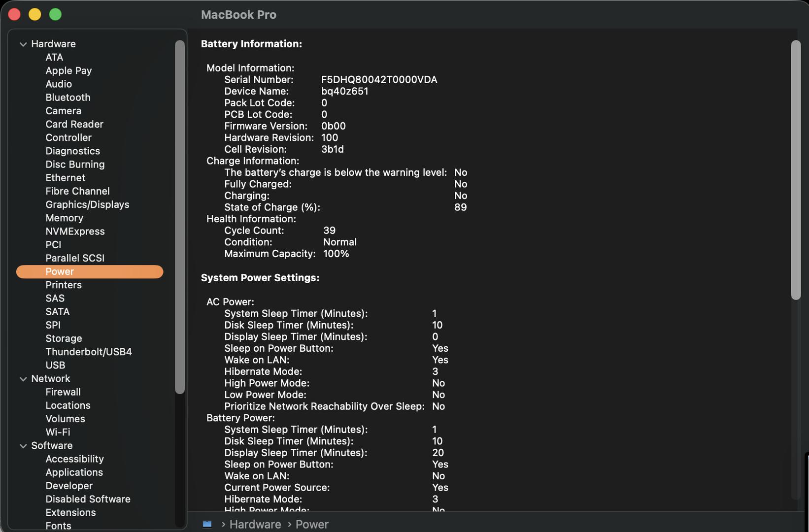
Task: Collapse the Hardware section chevron
Action: [23, 44]
